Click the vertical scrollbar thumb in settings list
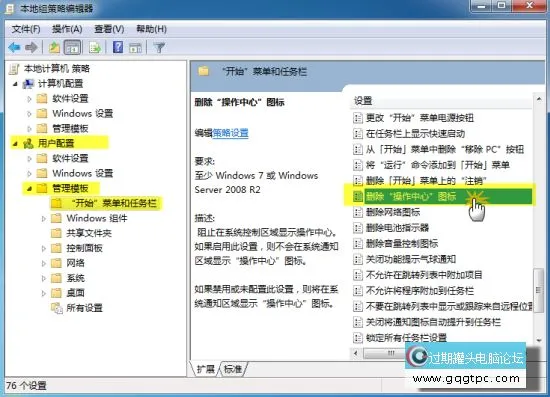The width and height of the screenshot is (550, 397). click(x=538, y=290)
